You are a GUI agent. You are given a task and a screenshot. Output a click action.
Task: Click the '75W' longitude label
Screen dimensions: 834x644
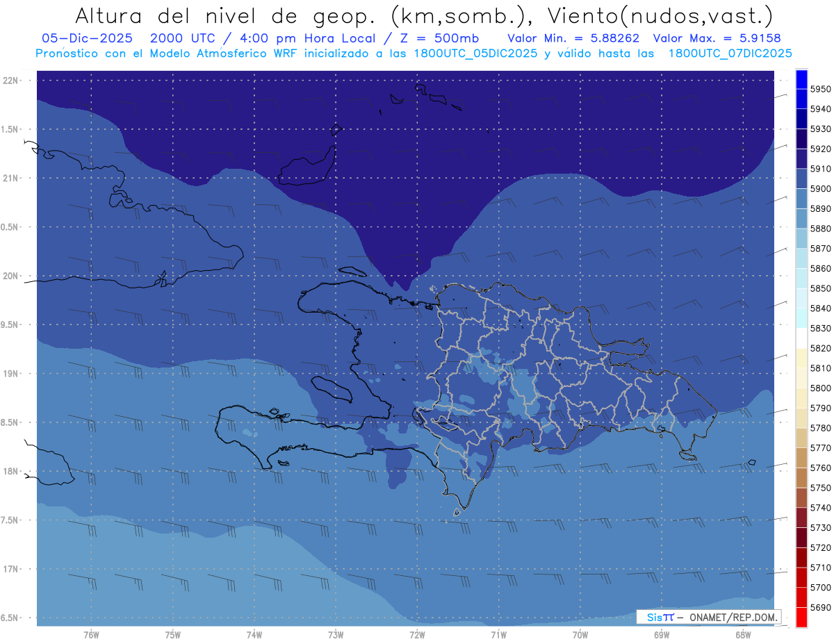click(172, 635)
